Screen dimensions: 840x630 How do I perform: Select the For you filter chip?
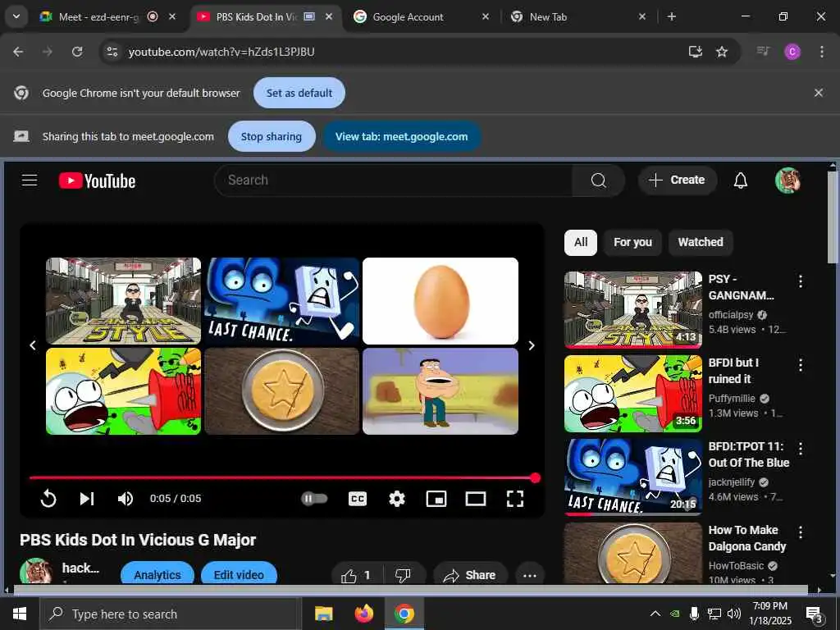click(x=632, y=242)
